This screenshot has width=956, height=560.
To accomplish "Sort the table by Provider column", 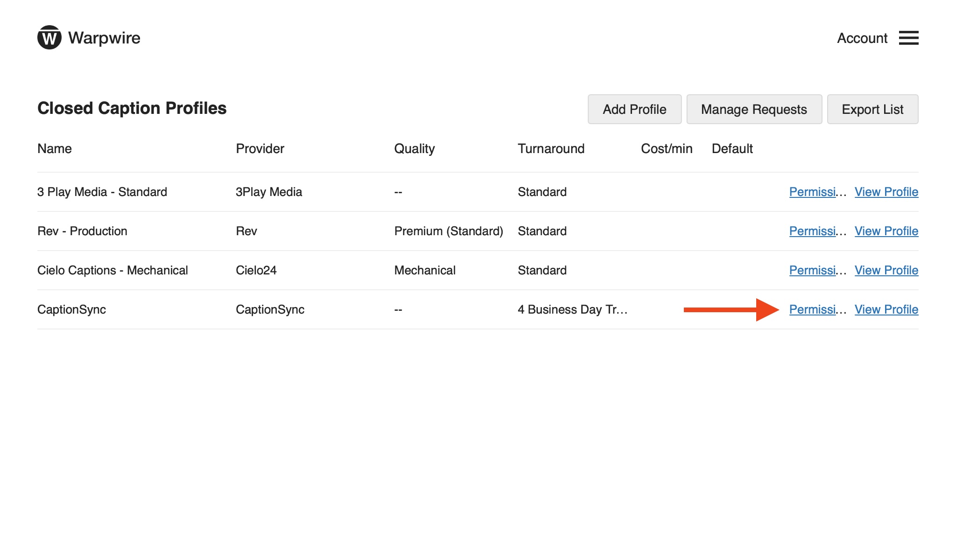I will coord(260,148).
